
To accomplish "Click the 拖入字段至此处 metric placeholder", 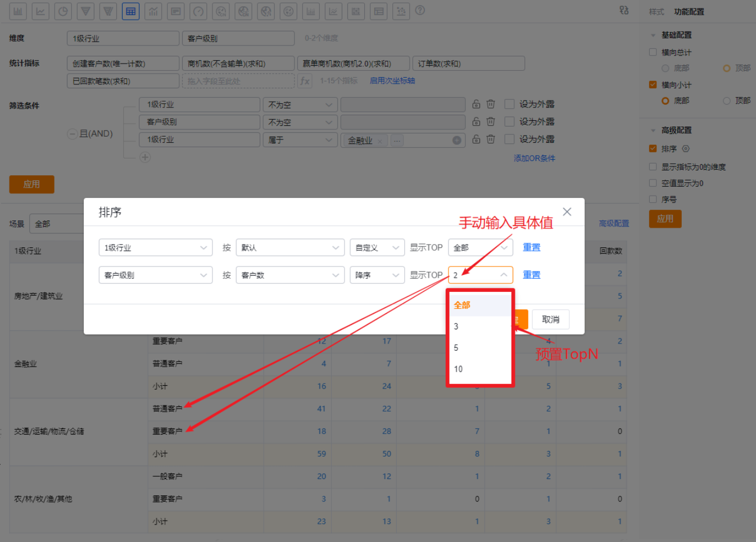I will pyautogui.click(x=238, y=81).
